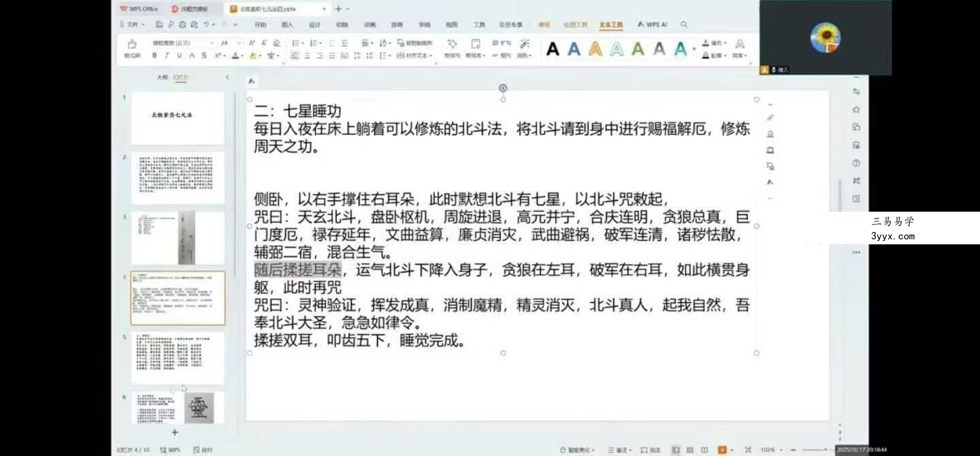This screenshot has width=980, height=456.
Task: Click the help question icon in right sidebar
Action: pyautogui.click(x=856, y=163)
